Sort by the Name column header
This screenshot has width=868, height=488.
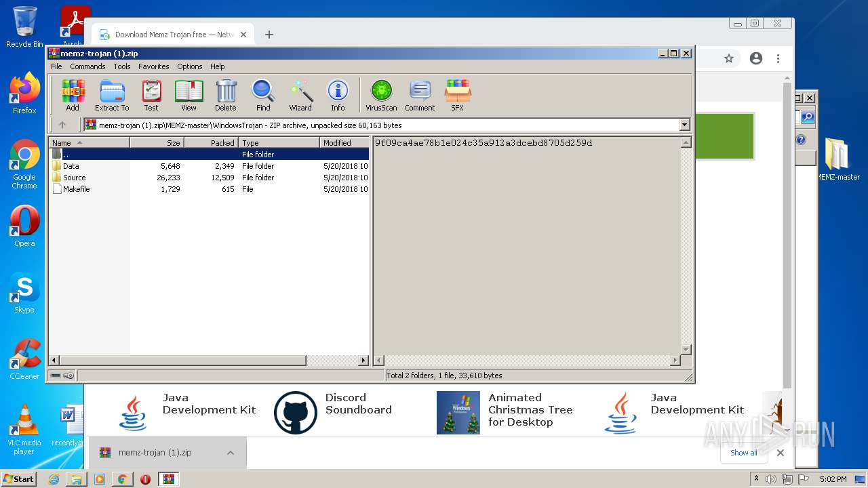click(x=89, y=142)
